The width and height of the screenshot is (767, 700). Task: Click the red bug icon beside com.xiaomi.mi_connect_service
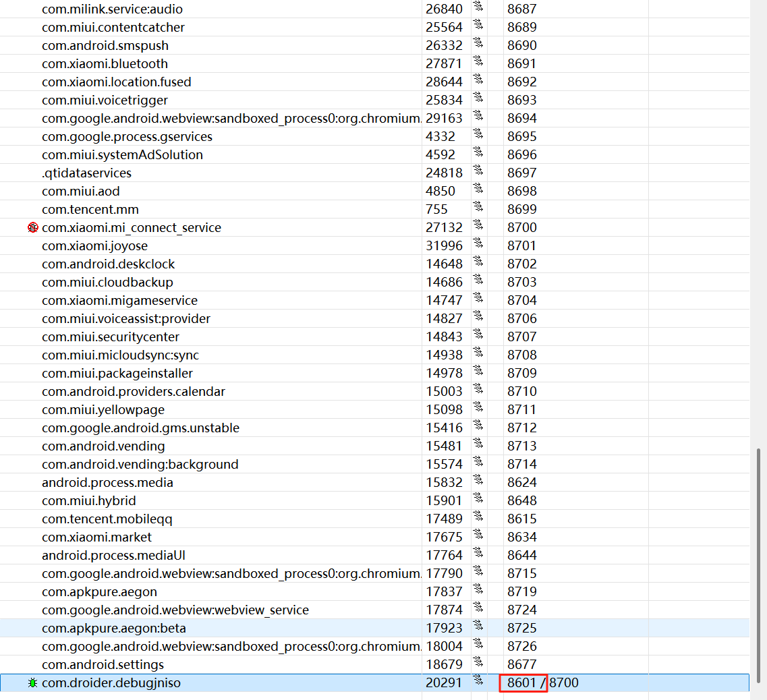tap(33, 227)
